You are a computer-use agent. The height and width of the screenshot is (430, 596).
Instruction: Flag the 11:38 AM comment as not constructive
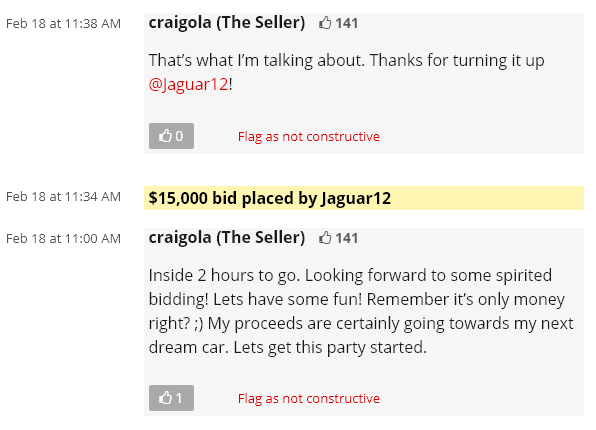(309, 136)
